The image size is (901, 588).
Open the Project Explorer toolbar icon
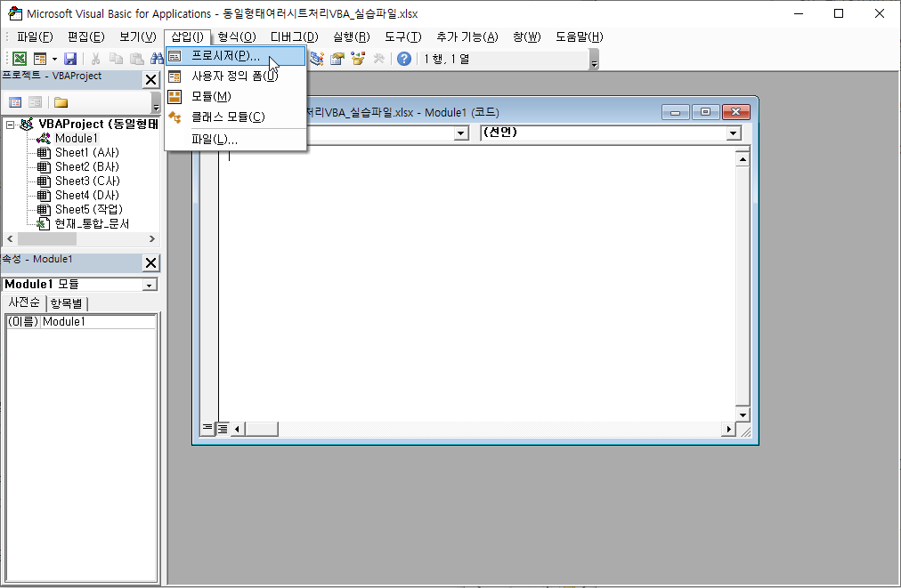317,59
